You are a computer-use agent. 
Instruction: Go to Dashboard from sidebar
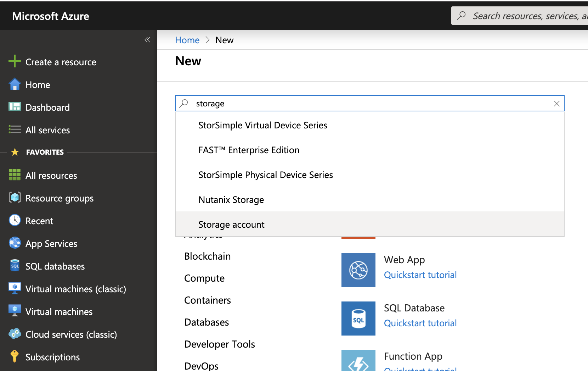(47, 107)
